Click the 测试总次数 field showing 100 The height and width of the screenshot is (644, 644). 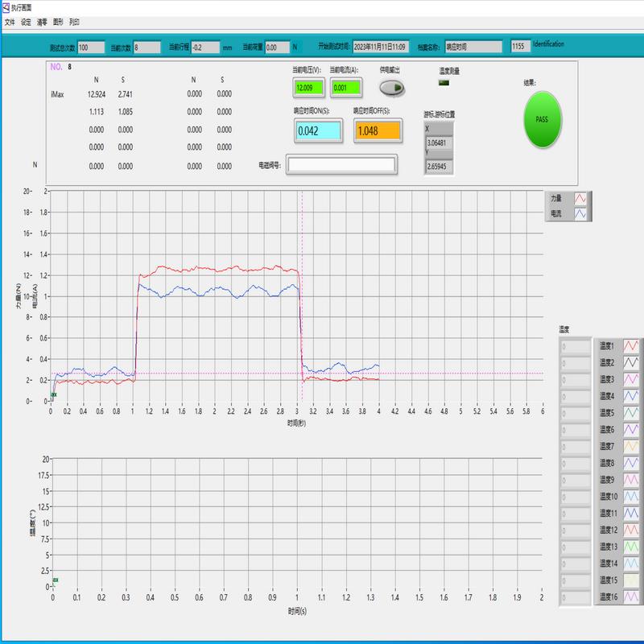click(90, 47)
